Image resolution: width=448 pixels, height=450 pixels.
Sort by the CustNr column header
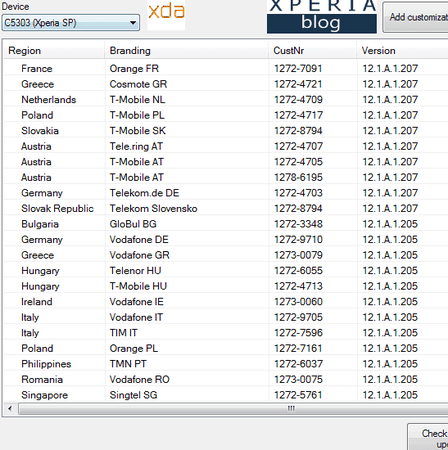pos(313,51)
